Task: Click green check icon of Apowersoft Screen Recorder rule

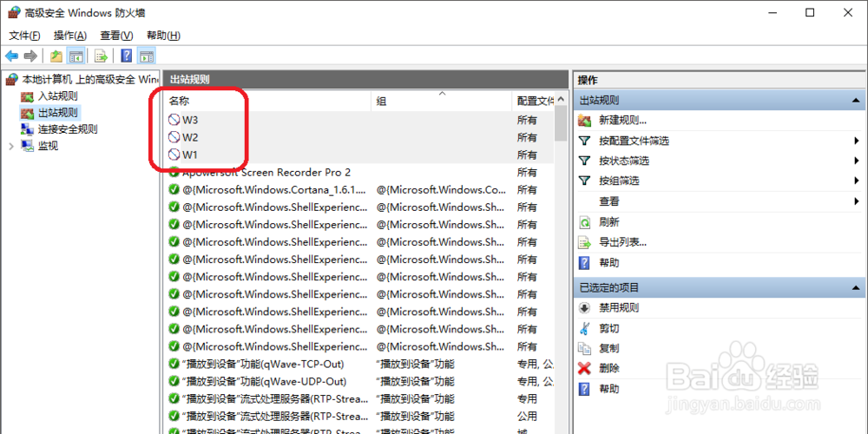Action: coord(174,173)
